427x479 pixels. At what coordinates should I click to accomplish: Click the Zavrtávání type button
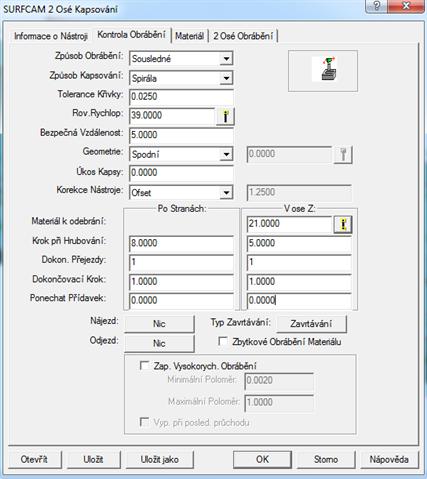pyautogui.click(x=311, y=324)
